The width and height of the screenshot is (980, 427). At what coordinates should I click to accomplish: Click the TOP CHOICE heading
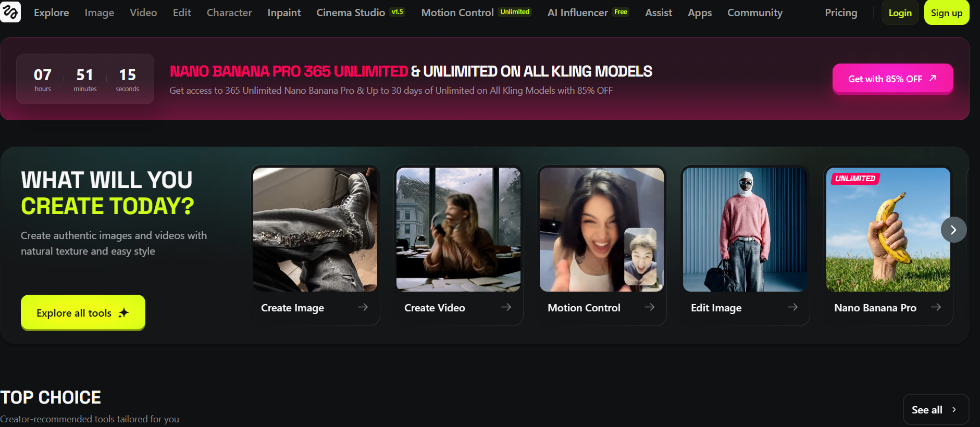51,397
